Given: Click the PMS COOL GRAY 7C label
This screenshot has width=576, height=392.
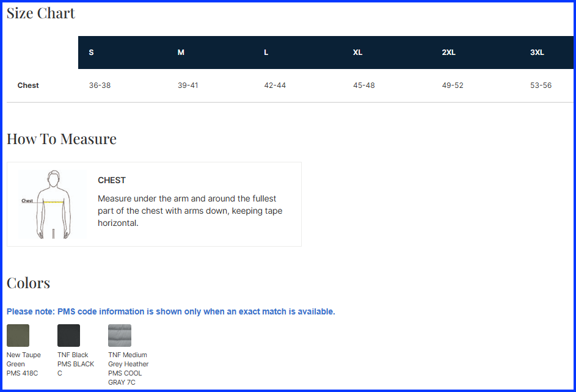Looking at the screenshot, I should (x=125, y=377).
